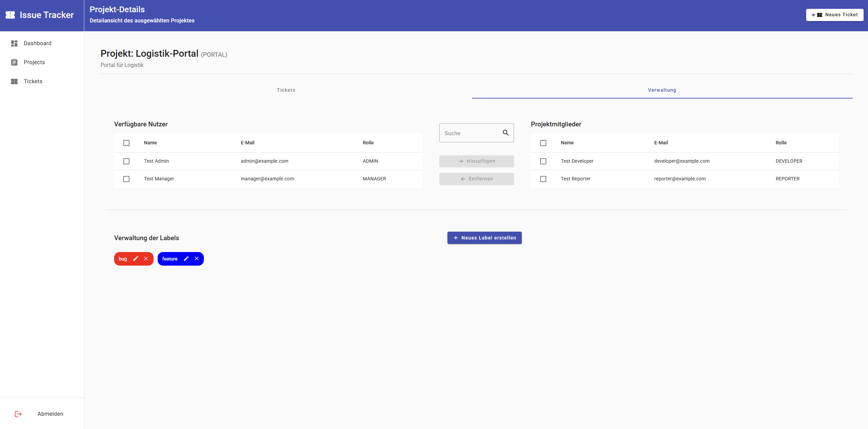
Task: Remove the feature label with X icon
Action: [196, 259]
